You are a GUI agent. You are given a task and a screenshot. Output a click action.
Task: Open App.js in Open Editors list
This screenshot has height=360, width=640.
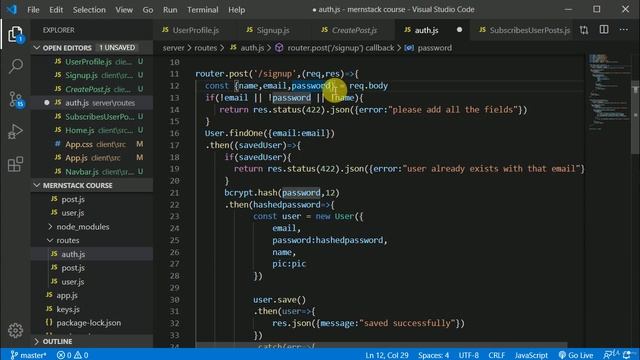tap(92, 158)
